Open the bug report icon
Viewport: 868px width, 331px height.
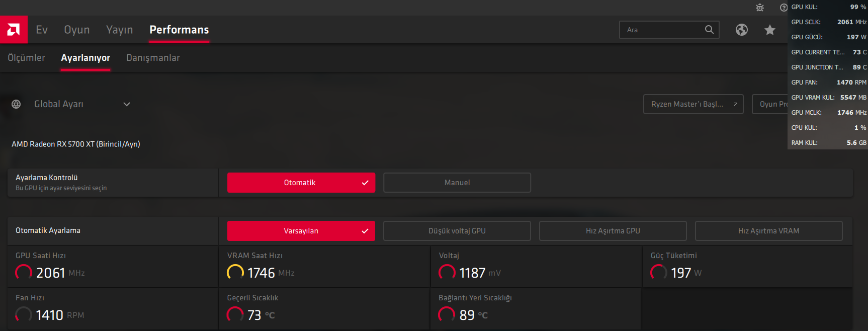pos(760,8)
